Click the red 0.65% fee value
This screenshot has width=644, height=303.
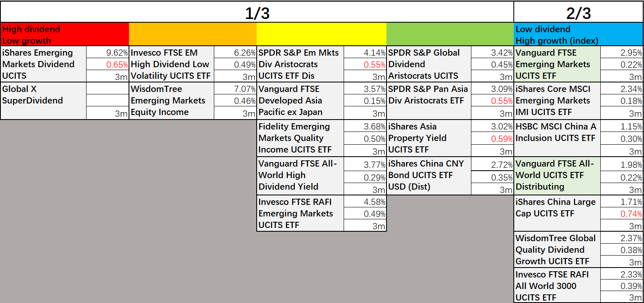(x=108, y=64)
